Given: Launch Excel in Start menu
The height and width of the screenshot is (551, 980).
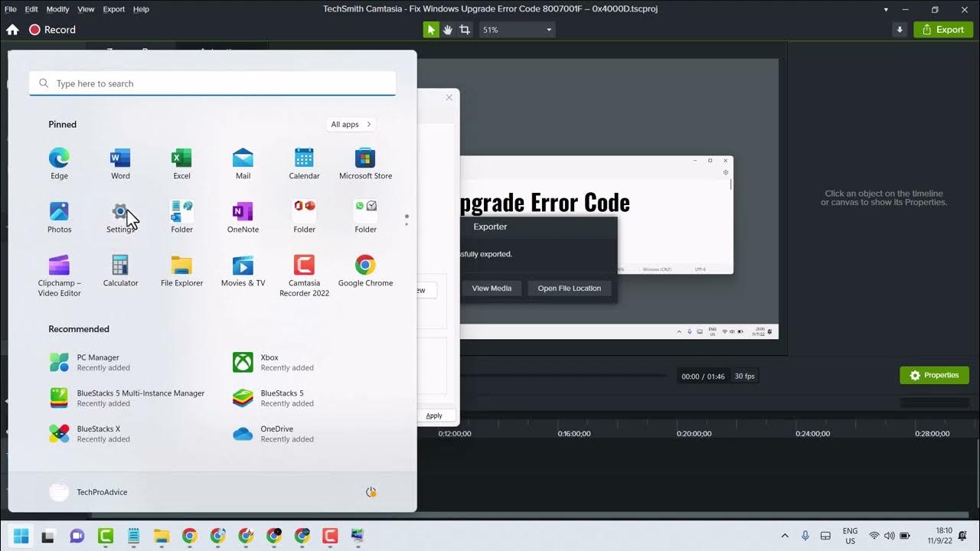Looking at the screenshot, I should click(x=181, y=164).
